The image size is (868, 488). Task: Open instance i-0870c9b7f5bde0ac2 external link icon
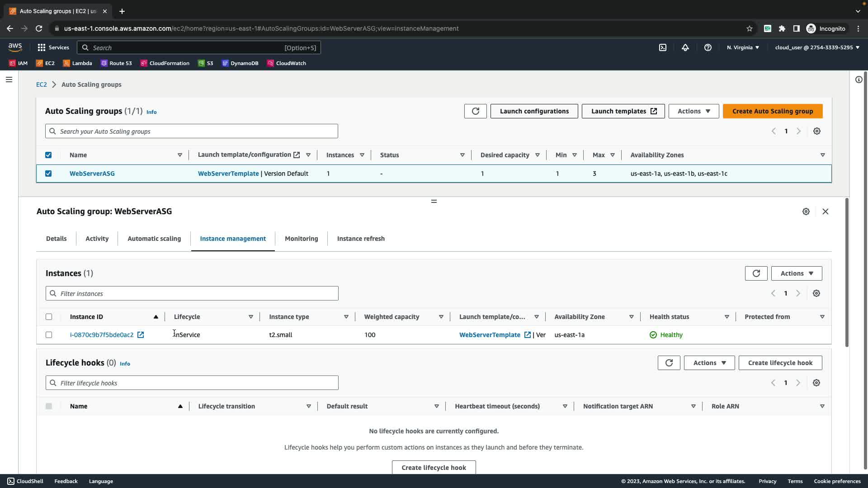pos(141,335)
